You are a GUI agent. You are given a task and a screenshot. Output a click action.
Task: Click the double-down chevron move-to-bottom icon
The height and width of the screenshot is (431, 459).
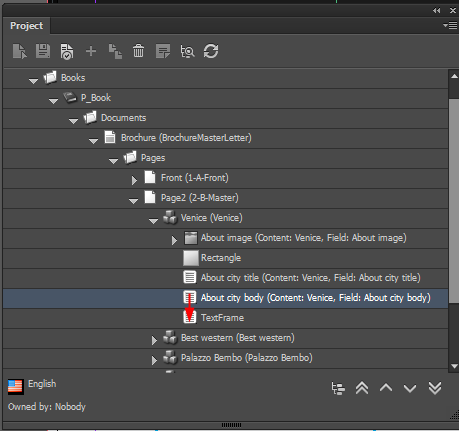pos(435,388)
